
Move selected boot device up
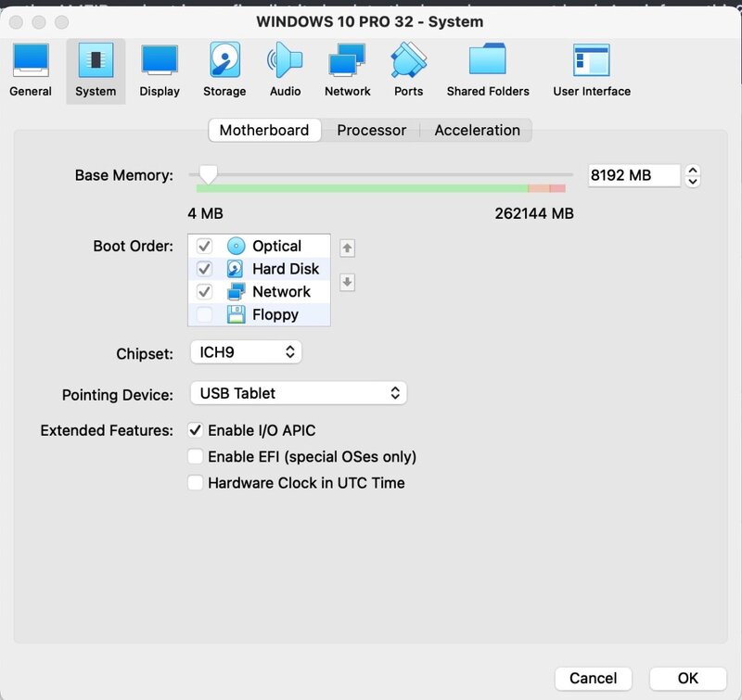[x=347, y=248]
